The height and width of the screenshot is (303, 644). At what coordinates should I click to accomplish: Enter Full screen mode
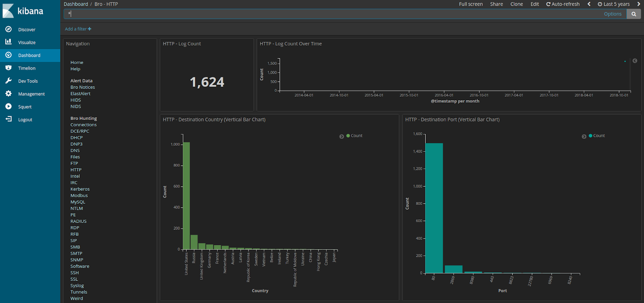pos(471,4)
